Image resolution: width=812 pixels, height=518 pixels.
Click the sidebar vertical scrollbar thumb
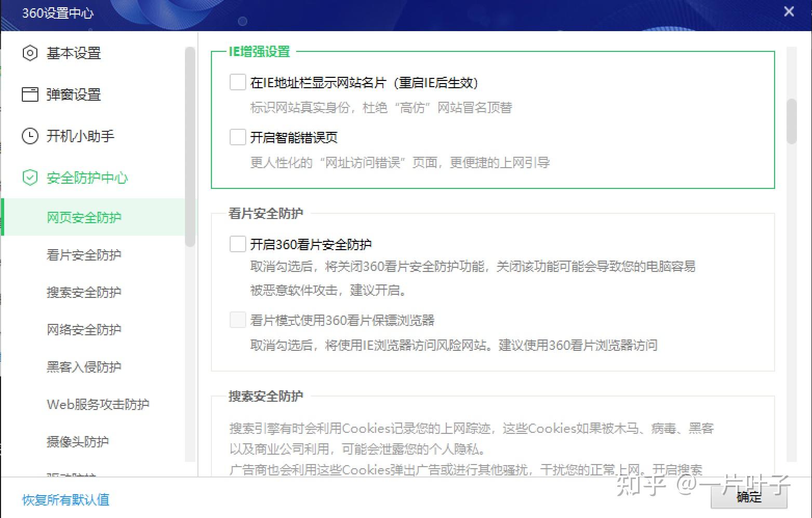[190, 146]
